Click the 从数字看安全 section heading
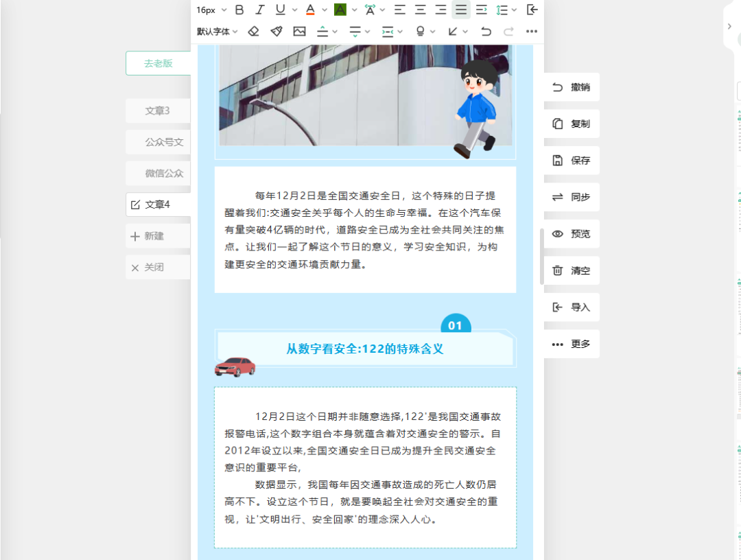 click(x=365, y=349)
